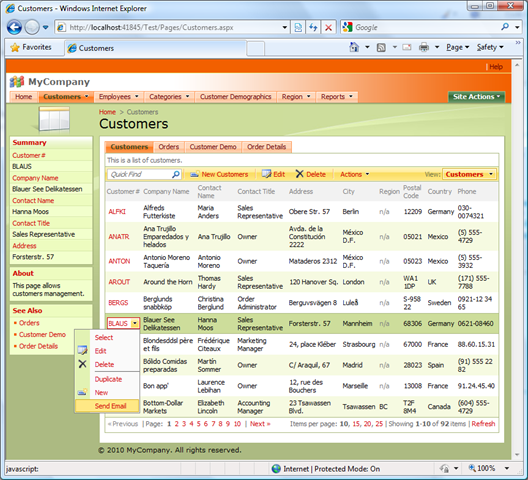Open Favorites star in toolbar
Screen dimensions: 528x480
(15, 47)
